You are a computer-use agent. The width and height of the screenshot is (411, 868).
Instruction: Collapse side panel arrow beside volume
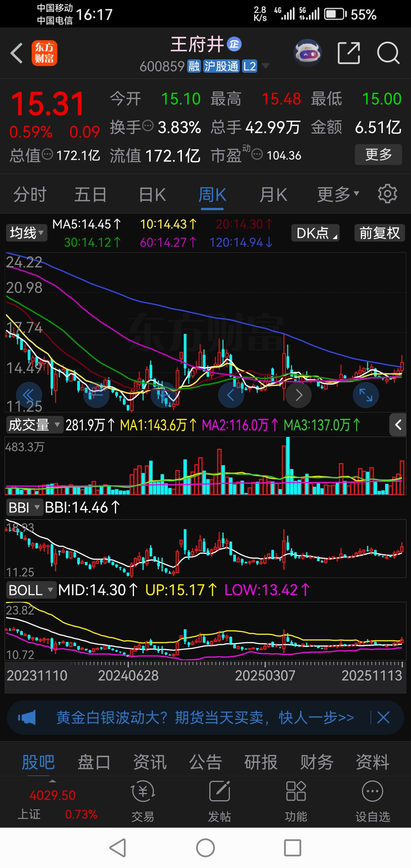tap(398, 425)
